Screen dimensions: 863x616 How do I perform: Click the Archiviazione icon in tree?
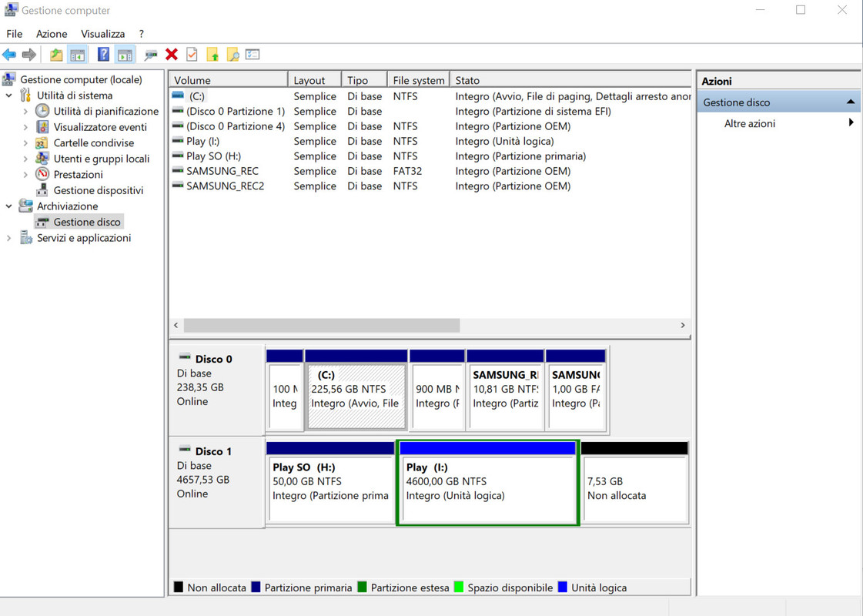click(x=25, y=206)
